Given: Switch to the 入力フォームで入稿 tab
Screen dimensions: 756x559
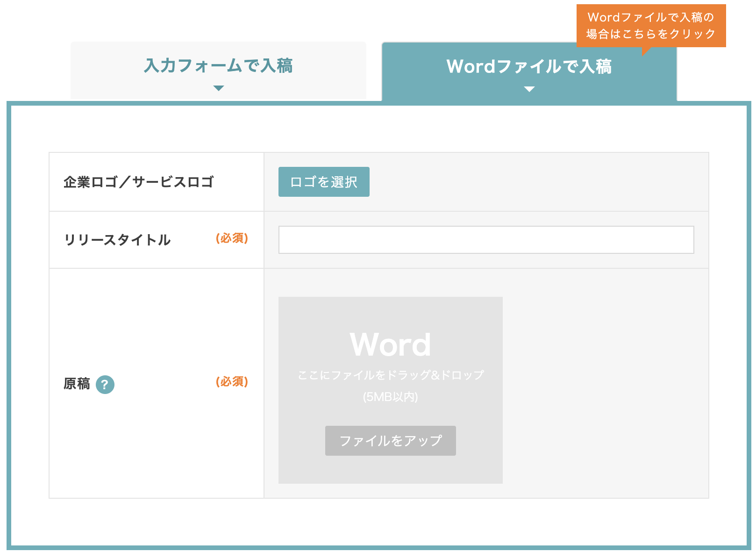Looking at the screenshot, I should pyautogui.click(x=218, y=66).
